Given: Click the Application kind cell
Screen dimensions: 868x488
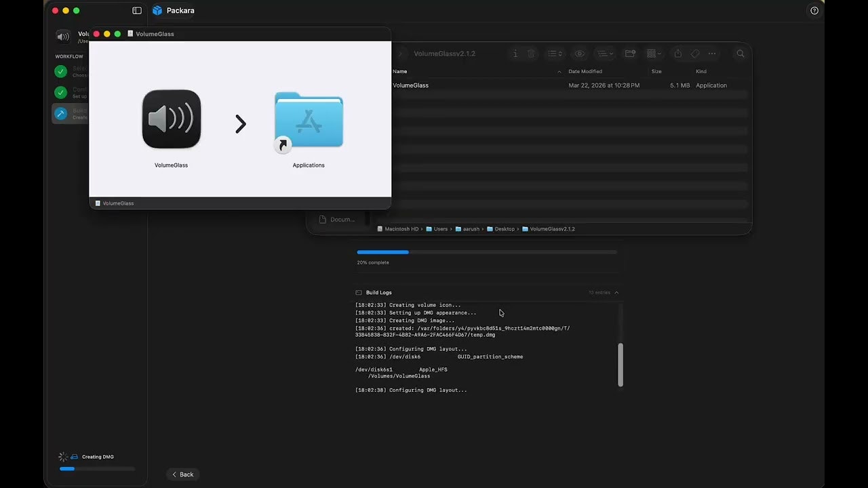Looking at the screenshot, I should pos(711,85).
